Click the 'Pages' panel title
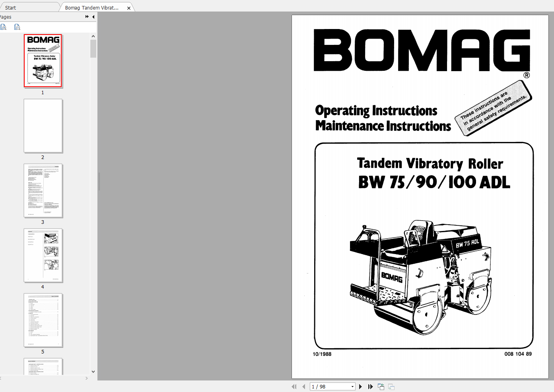The height and width of the screenshot is (392, 554). click(x=6, y=17)
